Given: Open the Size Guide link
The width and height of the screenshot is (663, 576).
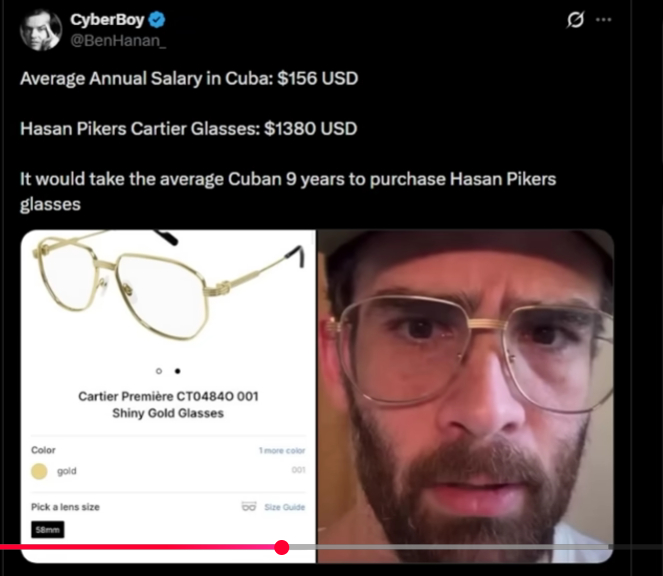Looking at the screenshot, I should click(285, 507).
